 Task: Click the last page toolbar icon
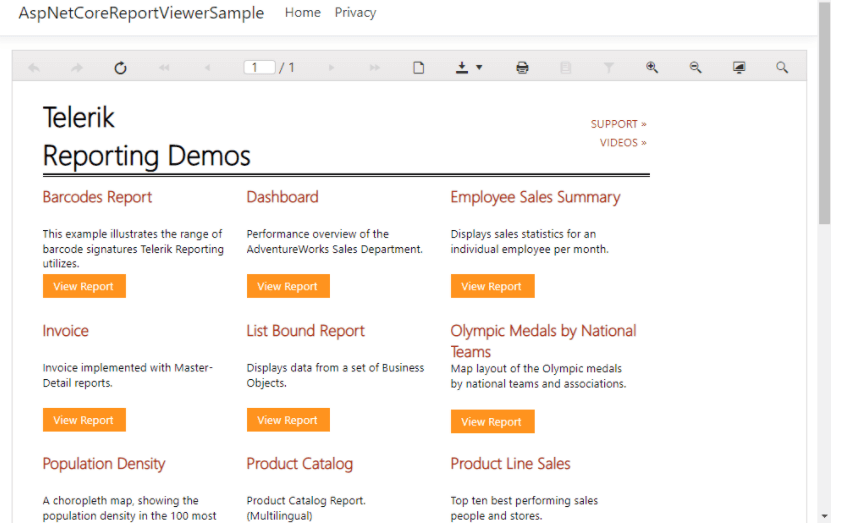pyautogui.click(x=375, y=68)
